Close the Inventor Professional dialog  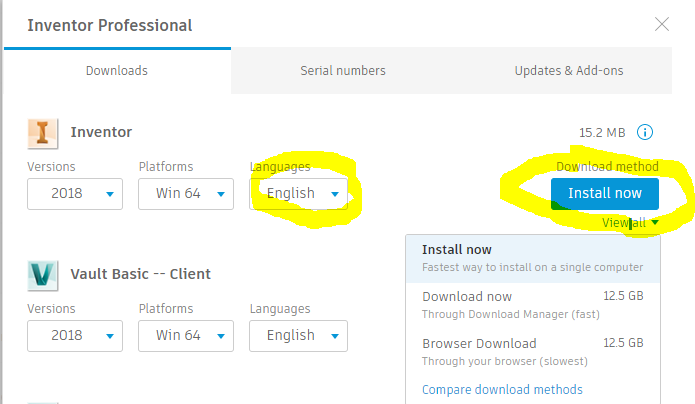coord(662,25)
